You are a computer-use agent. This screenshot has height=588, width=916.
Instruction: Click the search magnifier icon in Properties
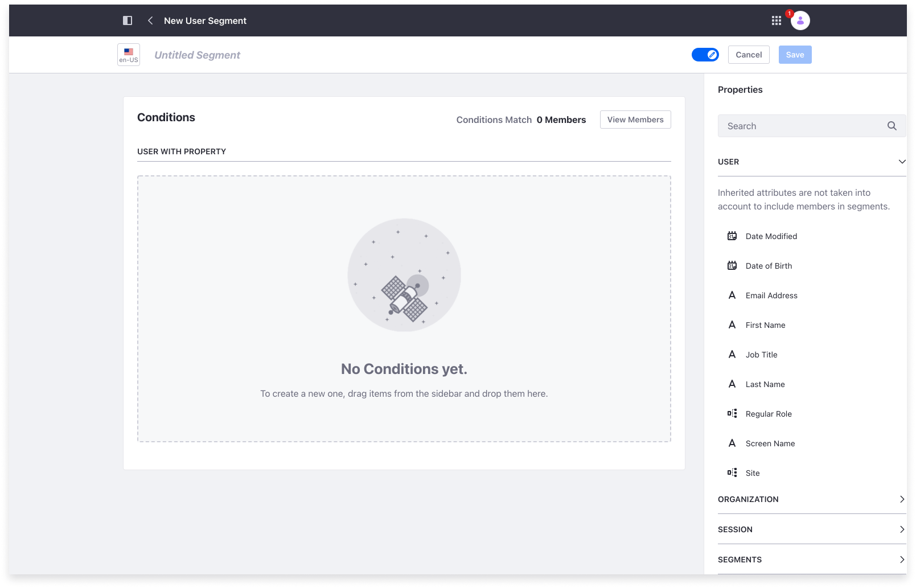point(892,126)
